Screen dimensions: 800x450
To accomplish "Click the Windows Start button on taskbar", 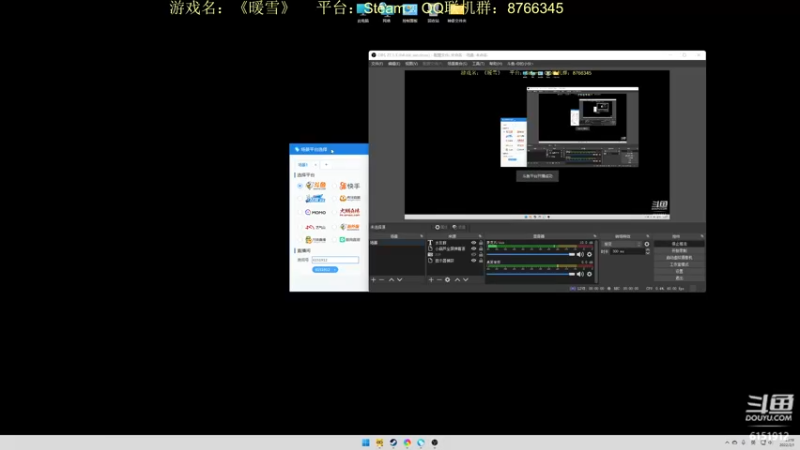I will coord(365,442).
